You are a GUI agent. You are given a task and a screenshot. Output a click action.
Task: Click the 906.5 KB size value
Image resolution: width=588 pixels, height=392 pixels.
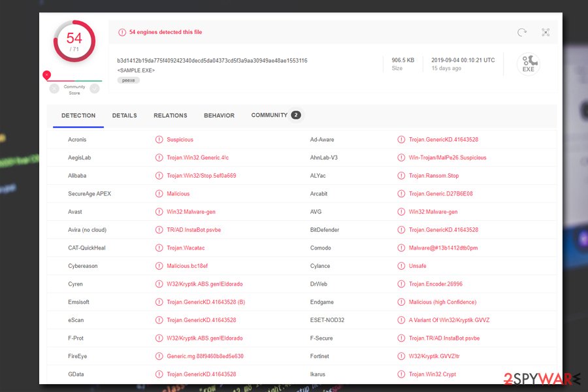402,60
